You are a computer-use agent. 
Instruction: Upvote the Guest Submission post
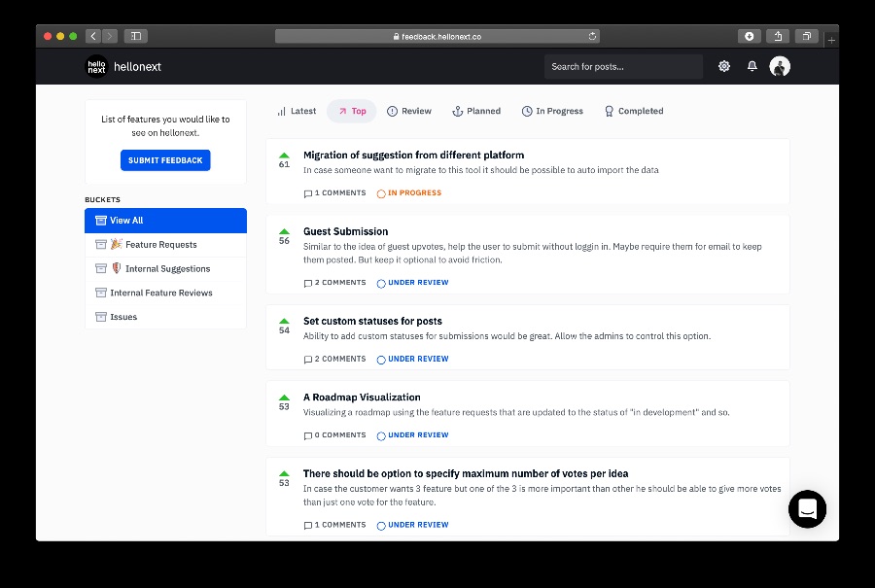[284, 232]
